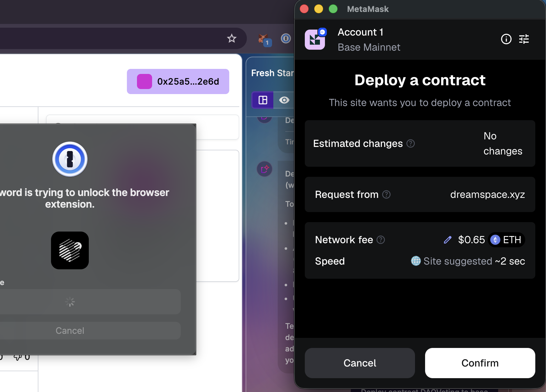Click the $0.65 network fee value
Screen dimensions: 546x392
pos(471,240)
